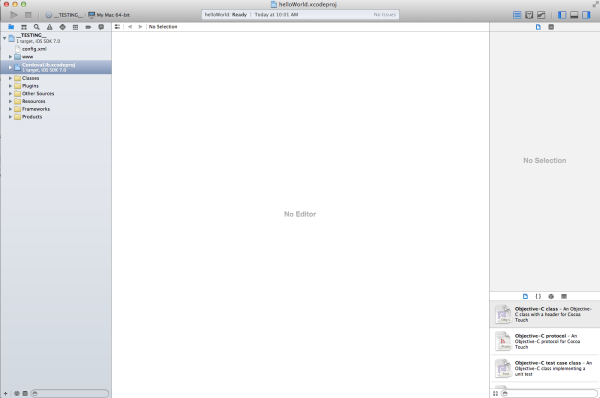The height and width of the screenshot is (398, 600).
Task: Click the navigator filter search field
Action: click(x=70, y=393)
